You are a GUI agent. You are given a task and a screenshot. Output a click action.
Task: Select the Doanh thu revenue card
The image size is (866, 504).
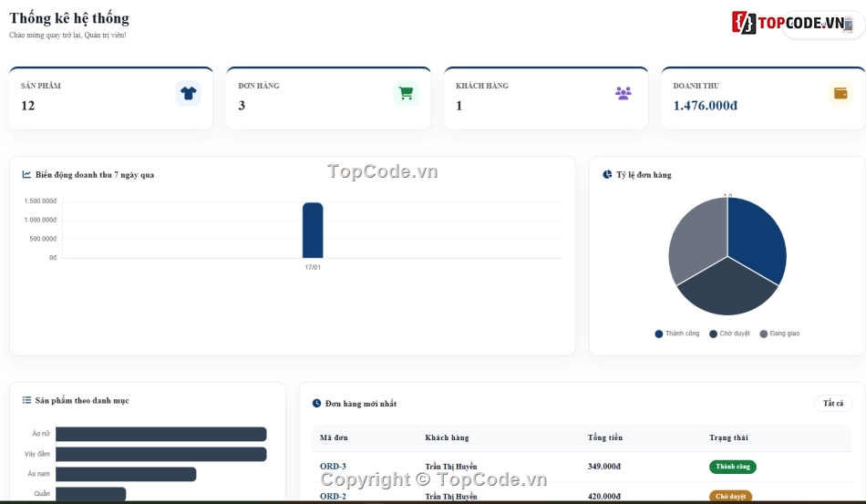click(763, 98)
